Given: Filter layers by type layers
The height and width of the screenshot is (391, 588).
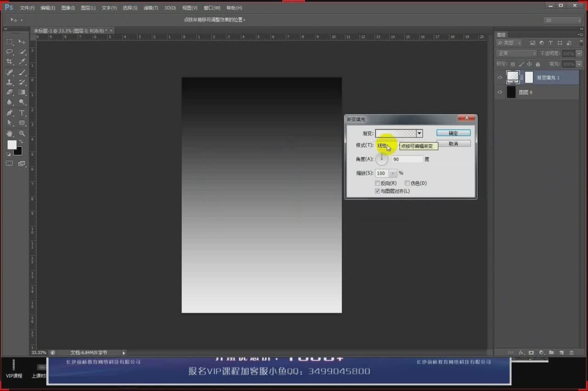Looking at the screenshot, I should pyautogui.click(x=550, y=43).
